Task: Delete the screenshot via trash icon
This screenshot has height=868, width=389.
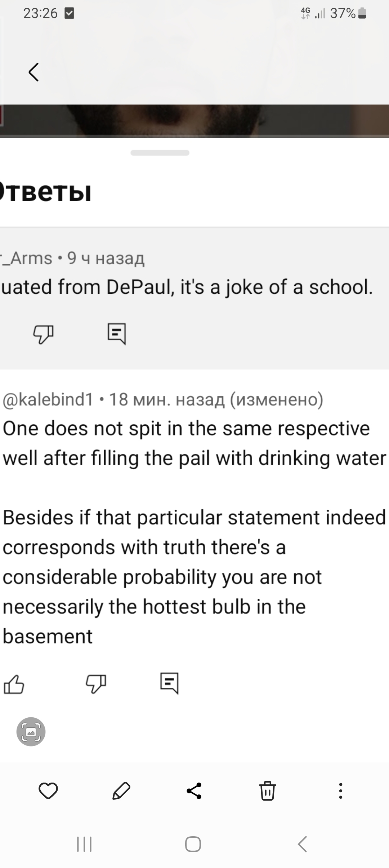Action: click(x=268, y=791)
